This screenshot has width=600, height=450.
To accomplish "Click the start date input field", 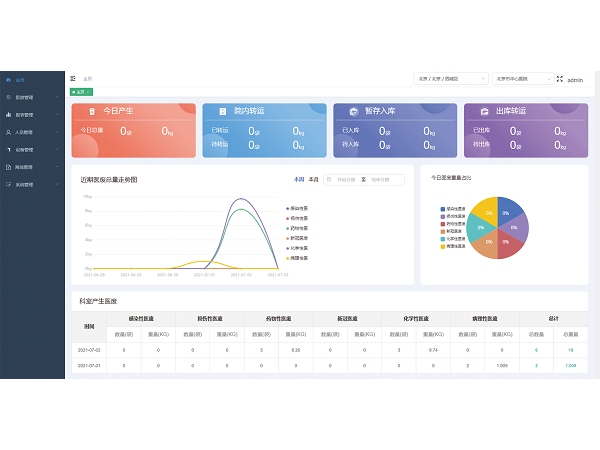I will click(x=346, y=180).
